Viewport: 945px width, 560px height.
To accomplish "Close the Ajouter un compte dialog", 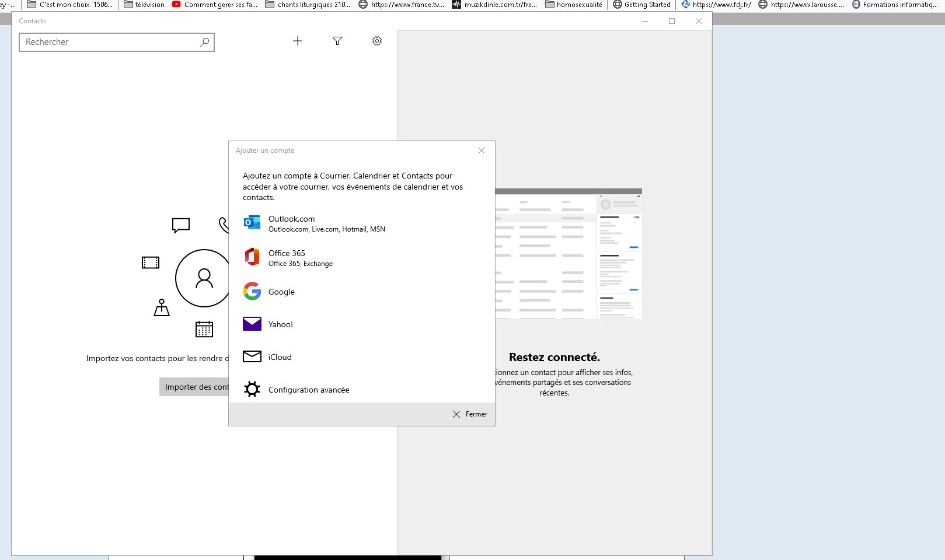I will (482, 150).
